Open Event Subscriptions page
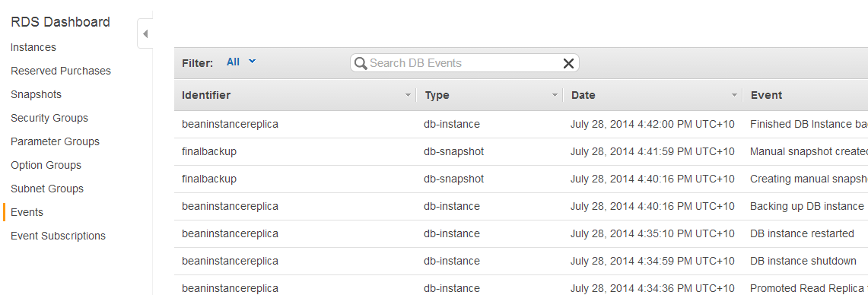This screenshot has height=295, width=868. (x=58, y=236)
